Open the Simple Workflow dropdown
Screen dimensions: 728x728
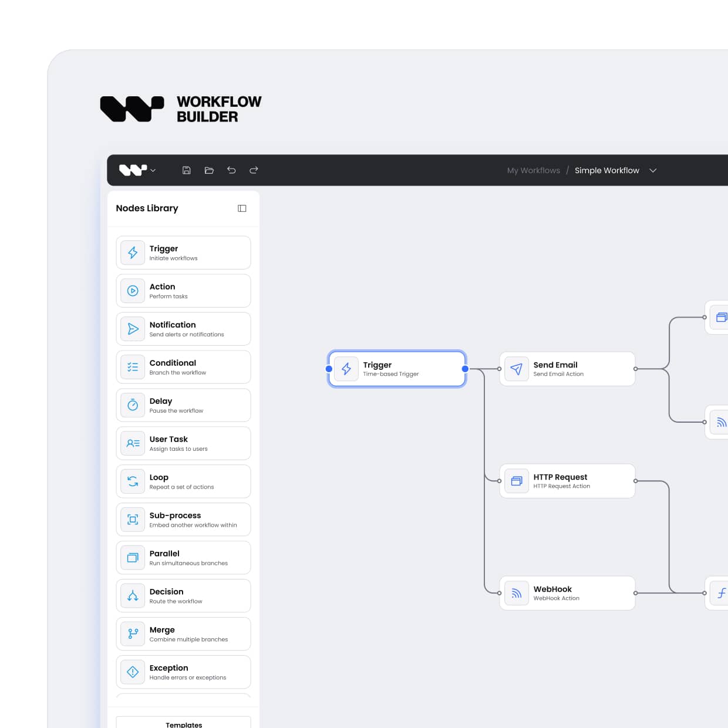653,170
